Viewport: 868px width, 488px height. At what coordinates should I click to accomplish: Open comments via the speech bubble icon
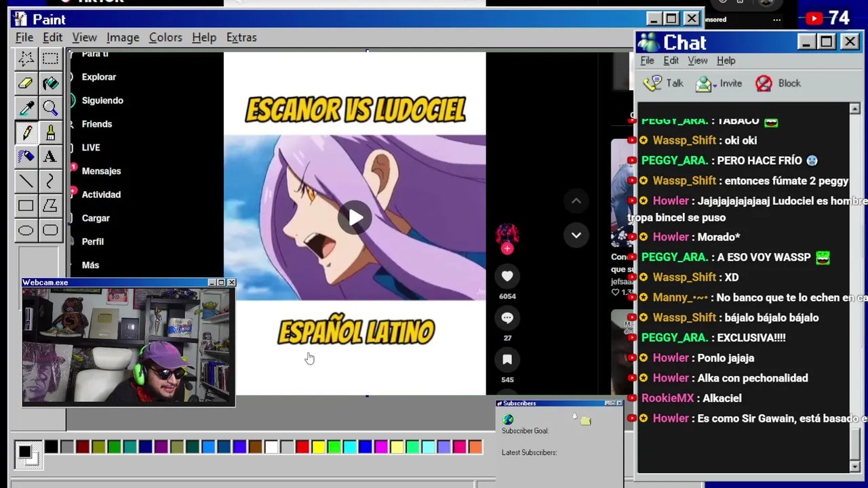coord(507,318)
